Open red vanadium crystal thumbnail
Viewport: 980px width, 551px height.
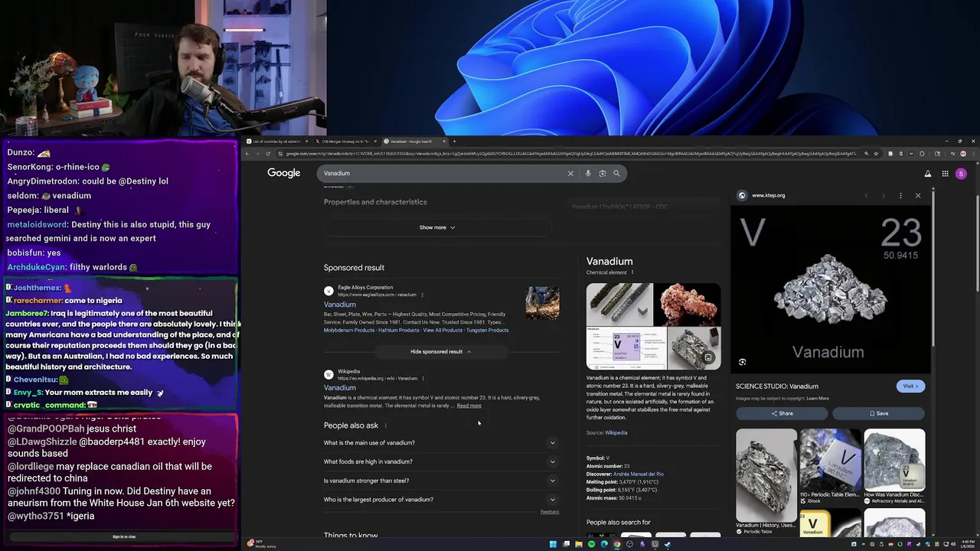[688, 305]
